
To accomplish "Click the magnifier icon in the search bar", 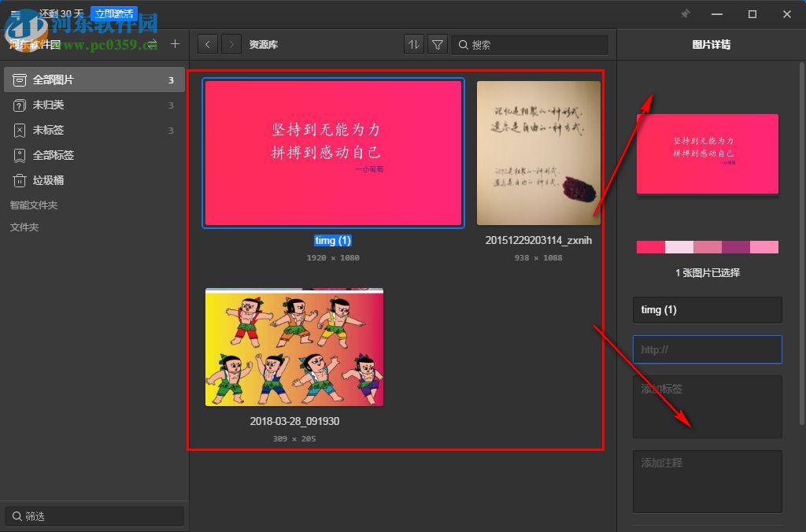I will 464,44.
